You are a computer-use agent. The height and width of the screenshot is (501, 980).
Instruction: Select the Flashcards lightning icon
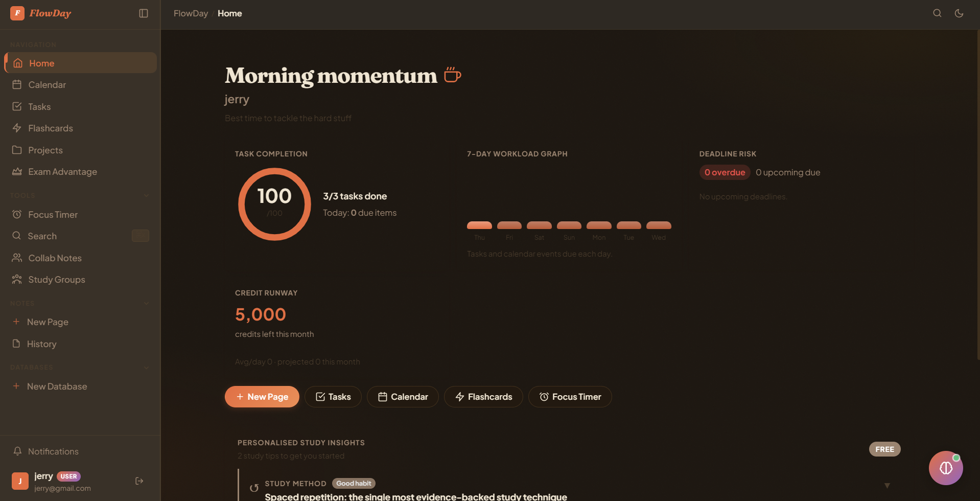[x=17, y=128]
